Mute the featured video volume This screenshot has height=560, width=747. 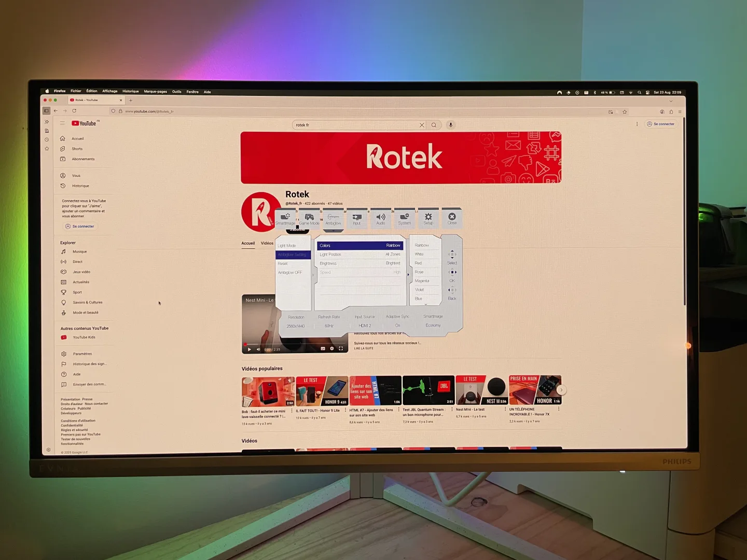258,349
